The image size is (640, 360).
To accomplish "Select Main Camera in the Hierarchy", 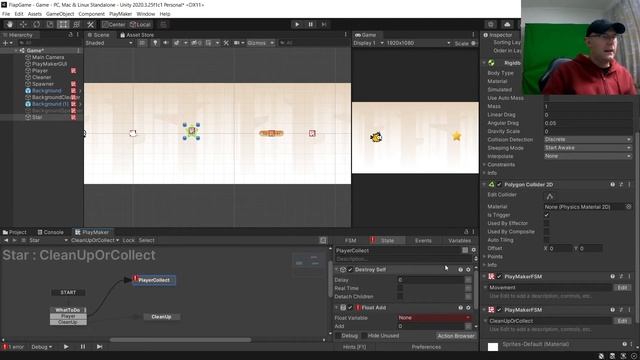I will pyautogui.click(x=48, y=57).
